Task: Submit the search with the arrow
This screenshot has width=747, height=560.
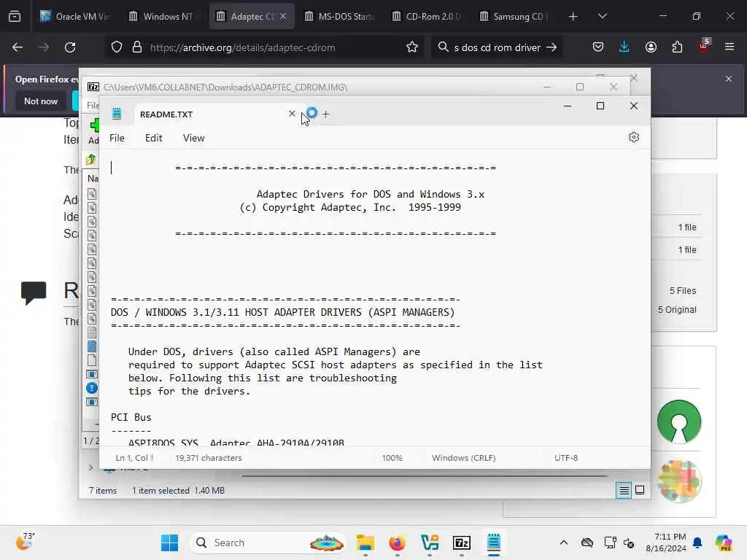Action: click(551, 47)
